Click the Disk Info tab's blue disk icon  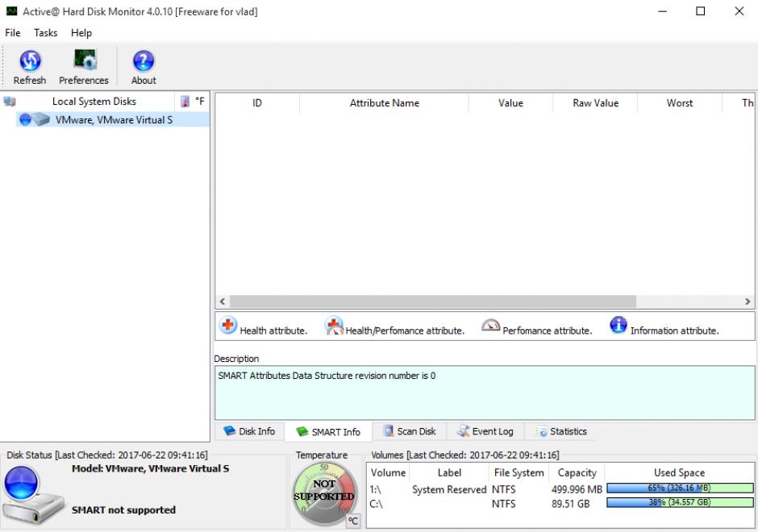coord(230,431)
